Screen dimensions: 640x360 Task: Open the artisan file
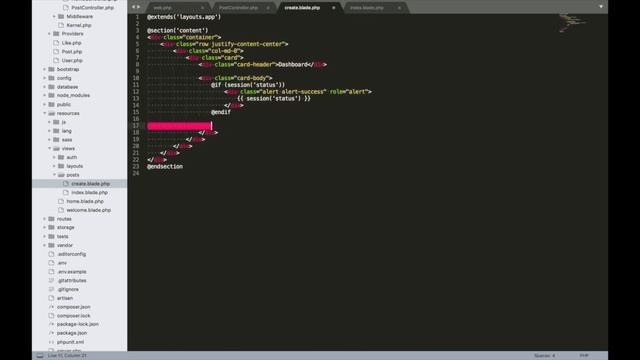[x=65, y=298]
